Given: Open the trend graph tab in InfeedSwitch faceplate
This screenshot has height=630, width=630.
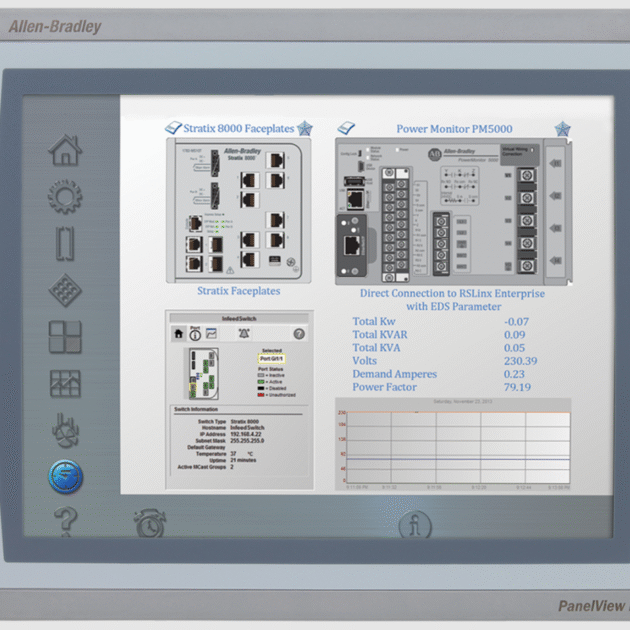Looking at the screenshot, I should pos(211,334).
